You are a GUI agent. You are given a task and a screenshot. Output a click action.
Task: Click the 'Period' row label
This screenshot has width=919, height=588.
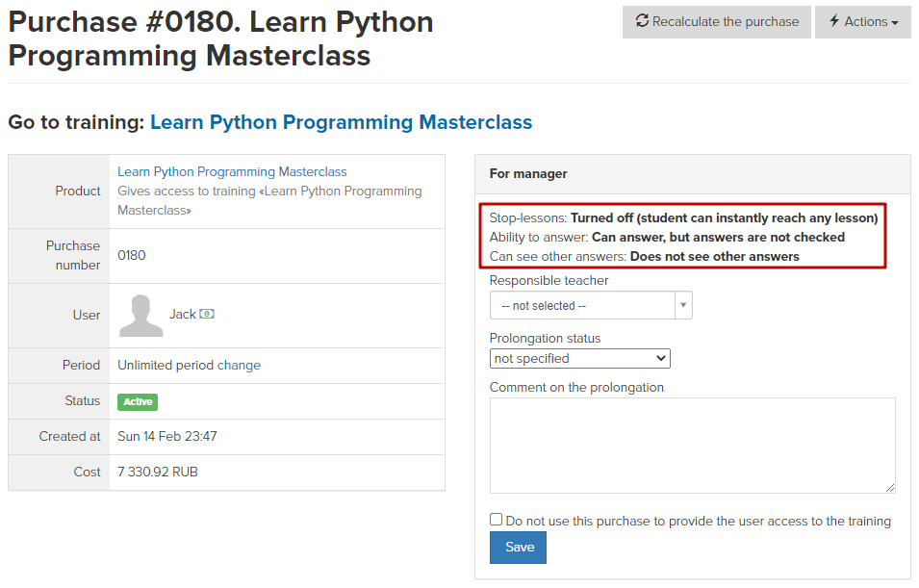tap(82, 366)
